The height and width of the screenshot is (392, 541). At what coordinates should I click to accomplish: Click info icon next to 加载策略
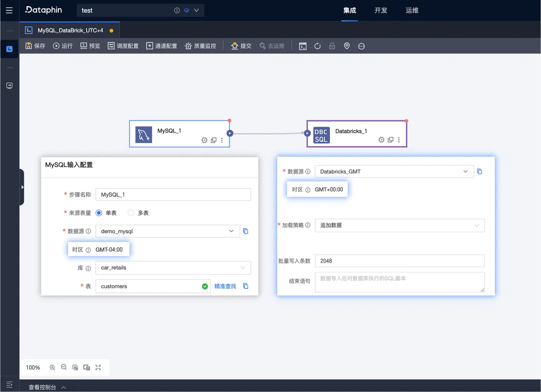pos(308,225)
